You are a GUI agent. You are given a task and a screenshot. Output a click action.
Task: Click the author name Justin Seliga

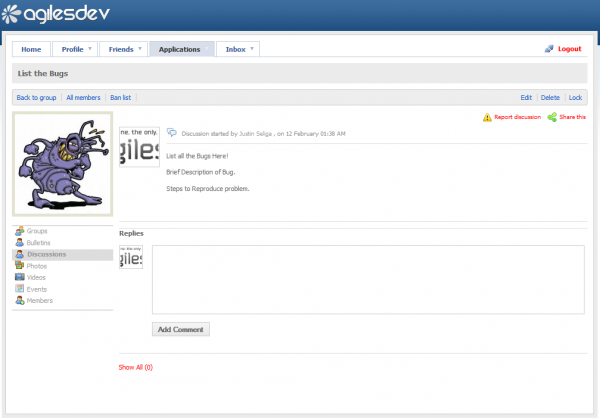coord(255,134)
